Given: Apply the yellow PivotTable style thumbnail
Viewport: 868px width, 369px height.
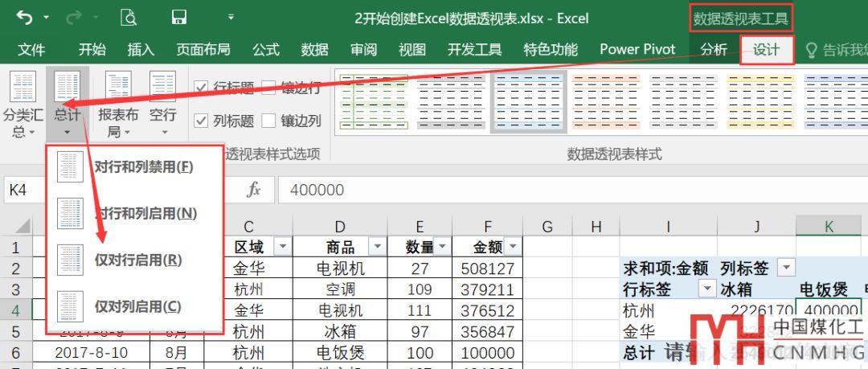Looking at the screenshot, I should click(x=761, y=102).
